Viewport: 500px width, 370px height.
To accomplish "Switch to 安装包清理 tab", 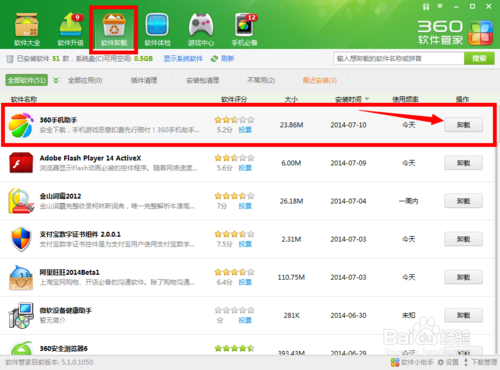I will pos(202,80).
